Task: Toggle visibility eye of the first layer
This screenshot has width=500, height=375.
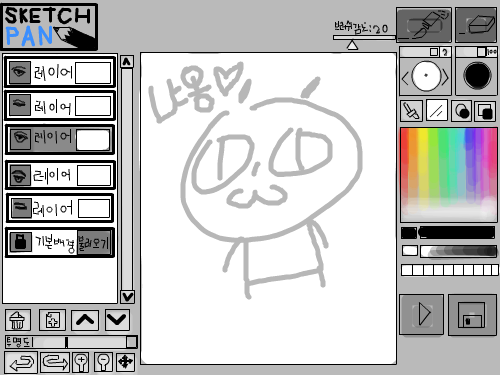Action: (x=20, y=72)
